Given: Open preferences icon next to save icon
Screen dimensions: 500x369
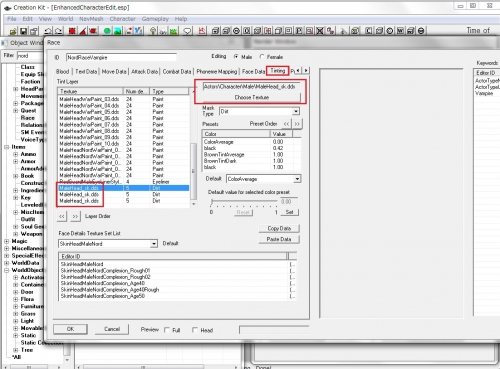Looking at the screenshot, I should [34, 31].
